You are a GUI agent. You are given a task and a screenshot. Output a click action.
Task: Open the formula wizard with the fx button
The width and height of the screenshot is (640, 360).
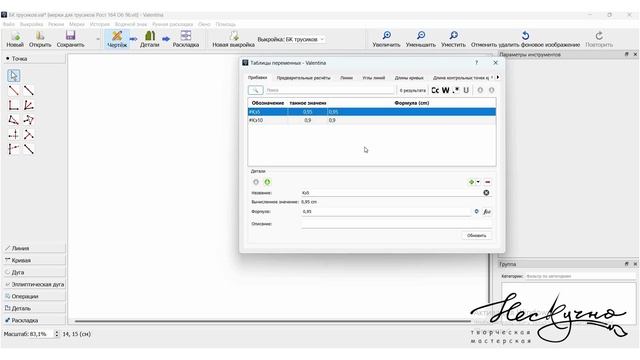(487, 211)
